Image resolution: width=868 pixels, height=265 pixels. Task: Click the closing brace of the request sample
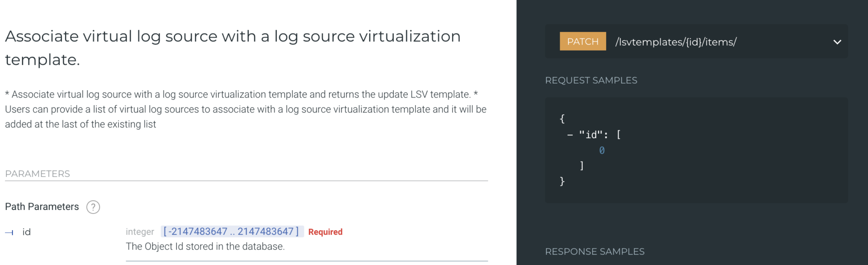[x=562, y=181]
